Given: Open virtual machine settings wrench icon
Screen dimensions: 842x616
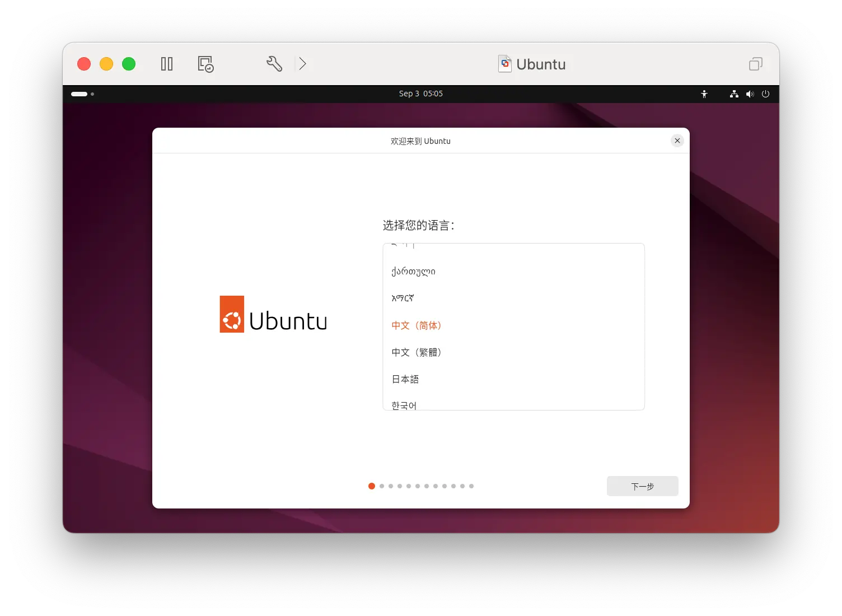Looking at the screenshot, I should pos(274,64).
